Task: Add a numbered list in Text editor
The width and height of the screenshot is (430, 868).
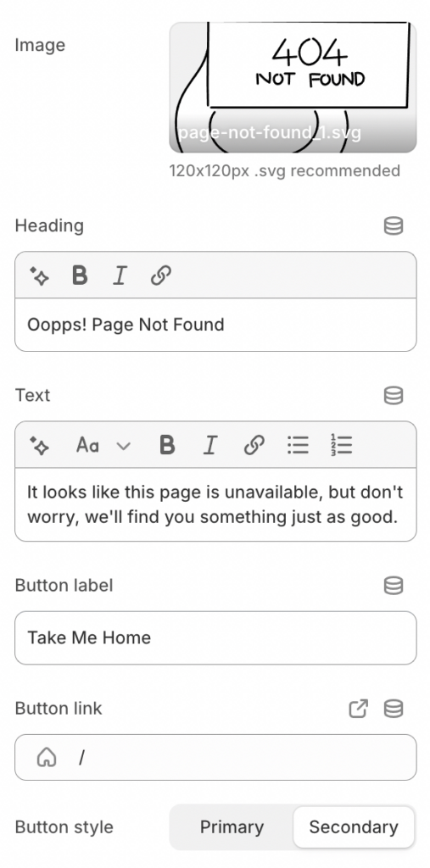Action: coord(341,445)
